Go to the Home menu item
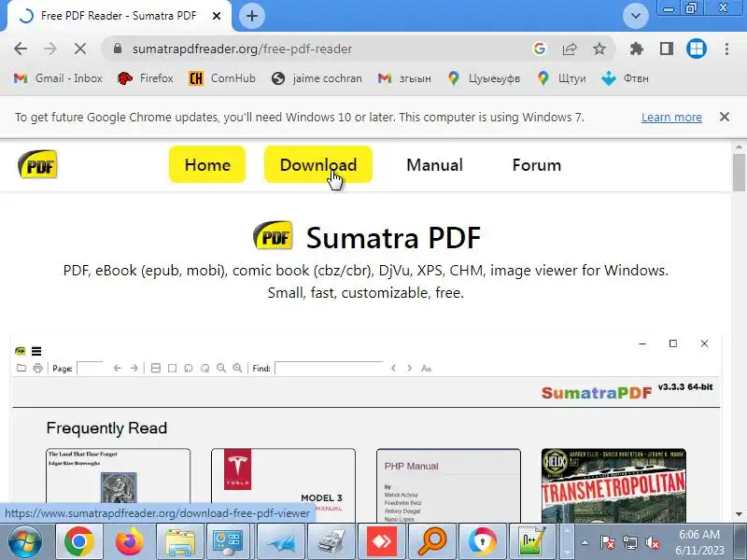 click(x=207, y=165)
